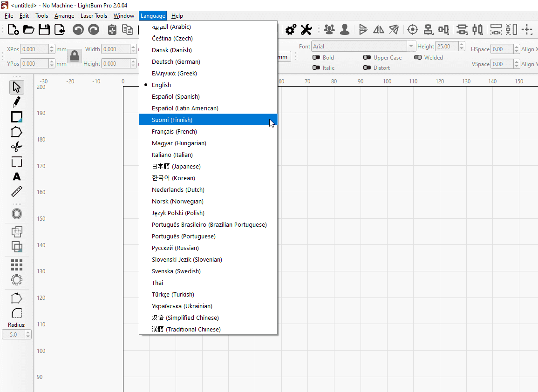The height and width of the screenshot is (392, 538).
Task: Choose Deutsch (German) language
Action: pyautogui.click(x=208, y=62)
